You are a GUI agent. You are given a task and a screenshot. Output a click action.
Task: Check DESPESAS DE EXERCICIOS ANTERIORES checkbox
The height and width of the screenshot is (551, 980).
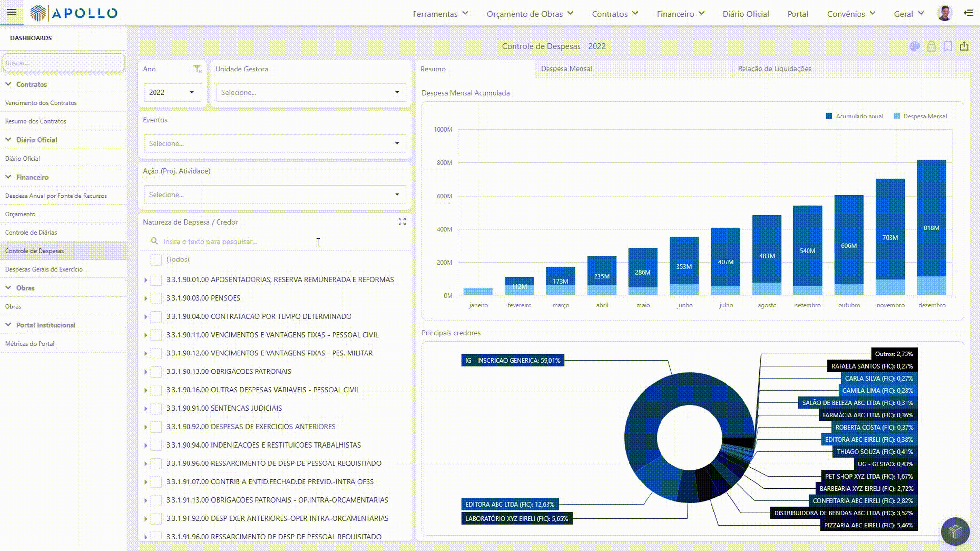click(156, 427)
